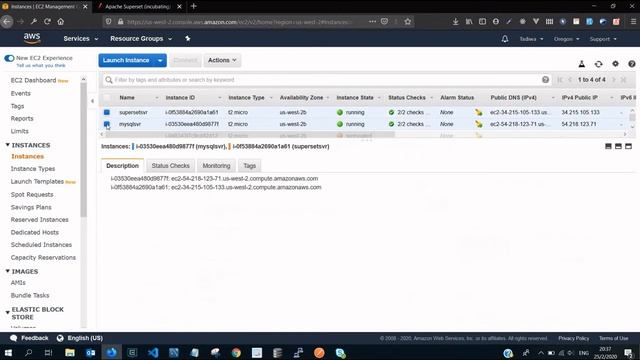The image size is (640, 360).
Task: Open Launch Templates sidebar link
Action: click(x=37, y=181)
